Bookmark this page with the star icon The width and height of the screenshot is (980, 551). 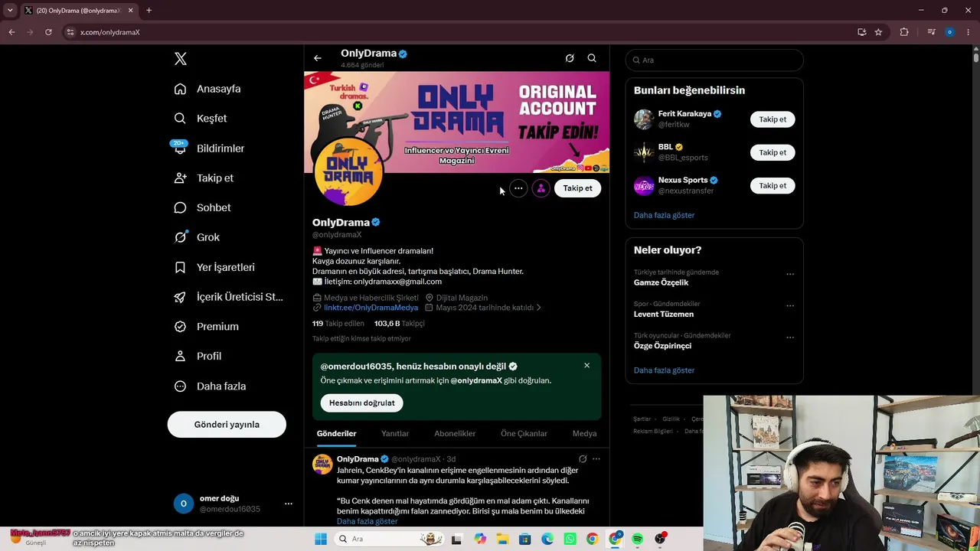(878, 32)
